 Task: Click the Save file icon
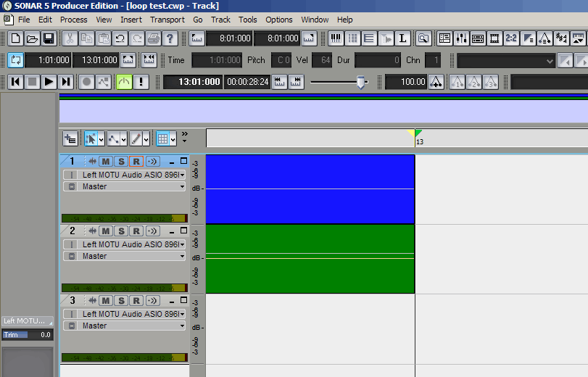click(x=49, y=38)
